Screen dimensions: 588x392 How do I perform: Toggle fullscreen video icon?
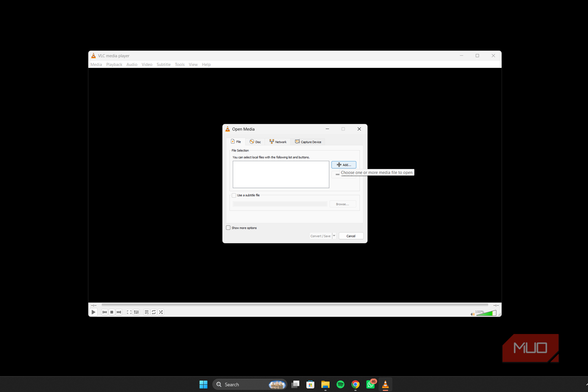[129, 312]
